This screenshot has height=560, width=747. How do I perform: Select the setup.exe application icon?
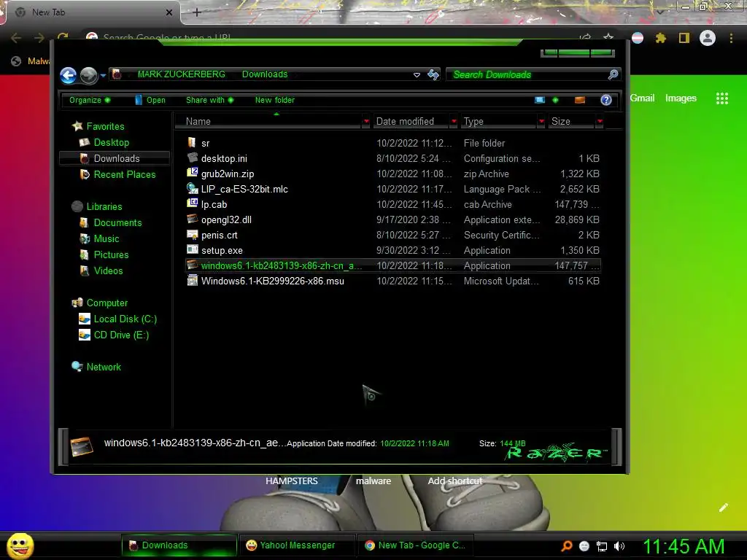click(192, 249)
